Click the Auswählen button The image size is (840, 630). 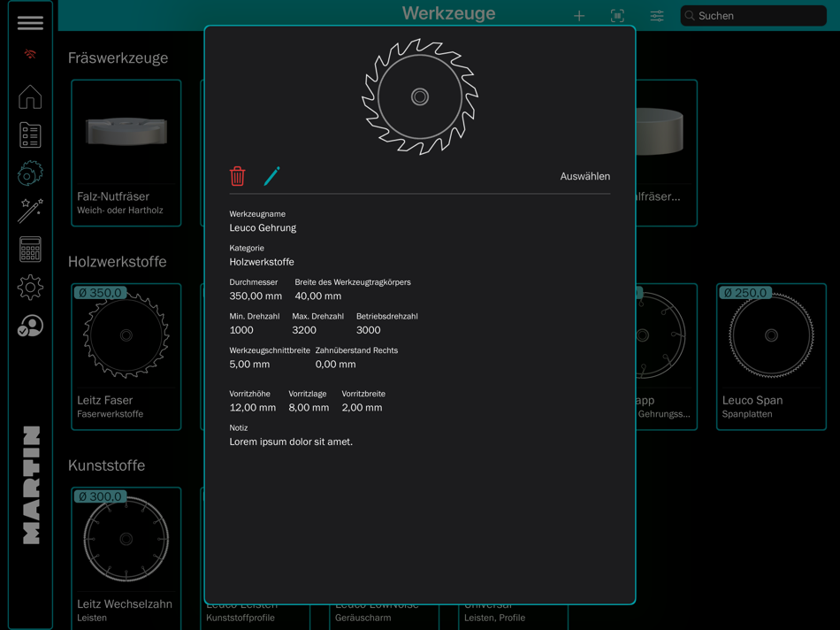[x=585, y=176]
